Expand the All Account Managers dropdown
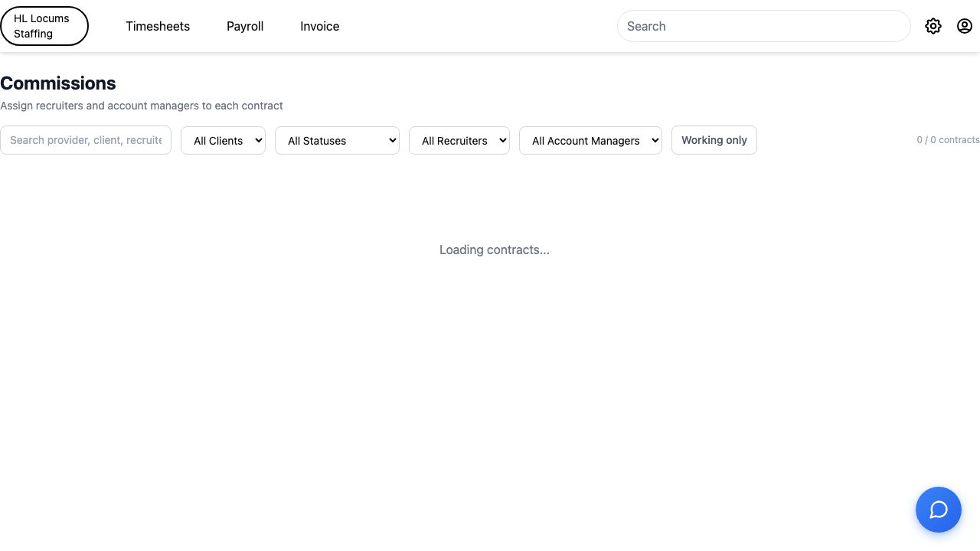The image size is (980, 551). (590, 140)
